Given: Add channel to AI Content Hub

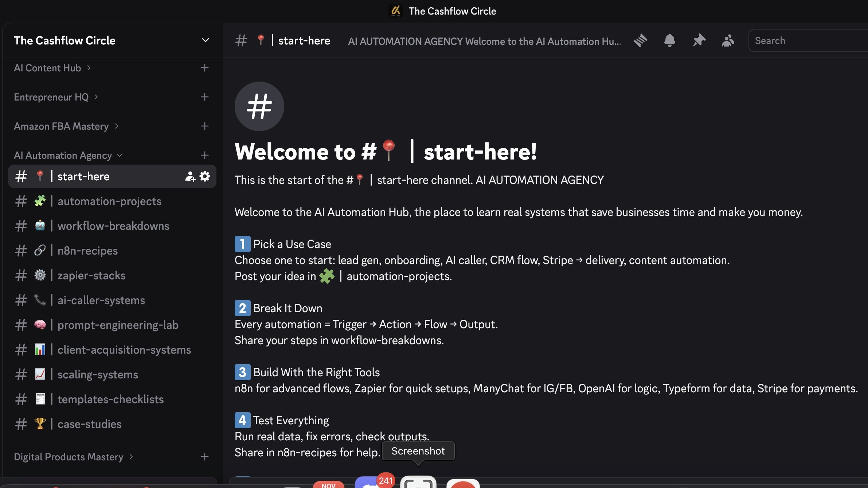Looking at the screenshot, I should point(205,68).
